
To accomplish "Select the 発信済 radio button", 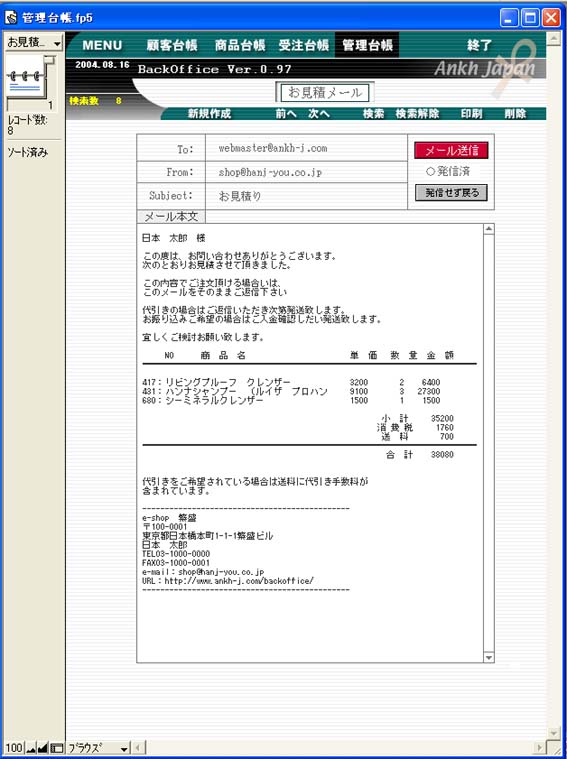I will pyautogui.click(x=429, y=171).
